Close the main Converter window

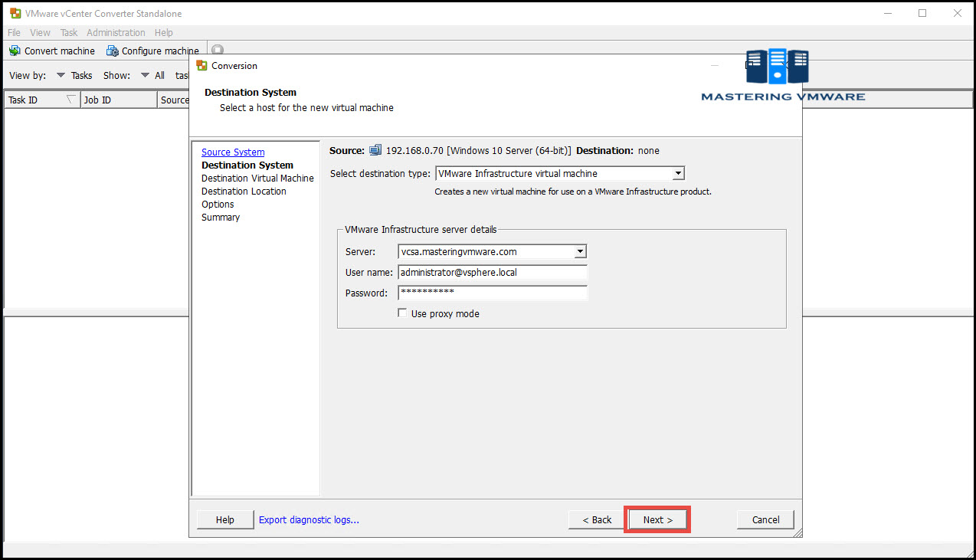pyautogui.click(x=958, y=14)
